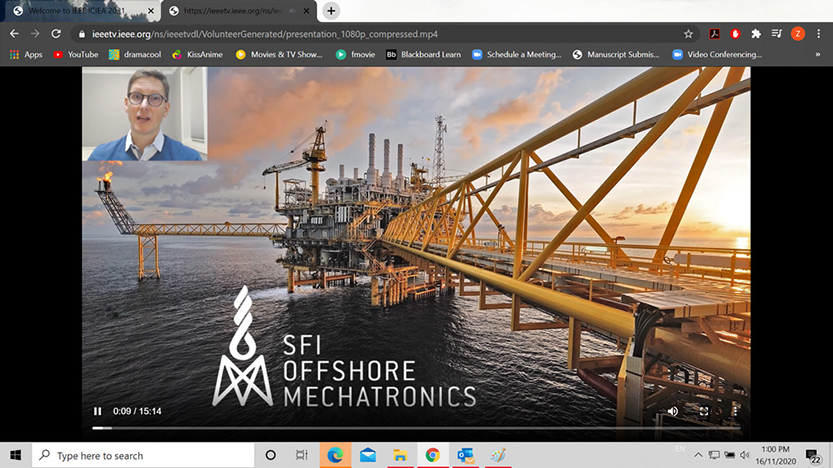Image resolution: width=833 pixels, height=468 pixels.
Task: Mute the video volume speaker icon
Action: tap(673, 411)
